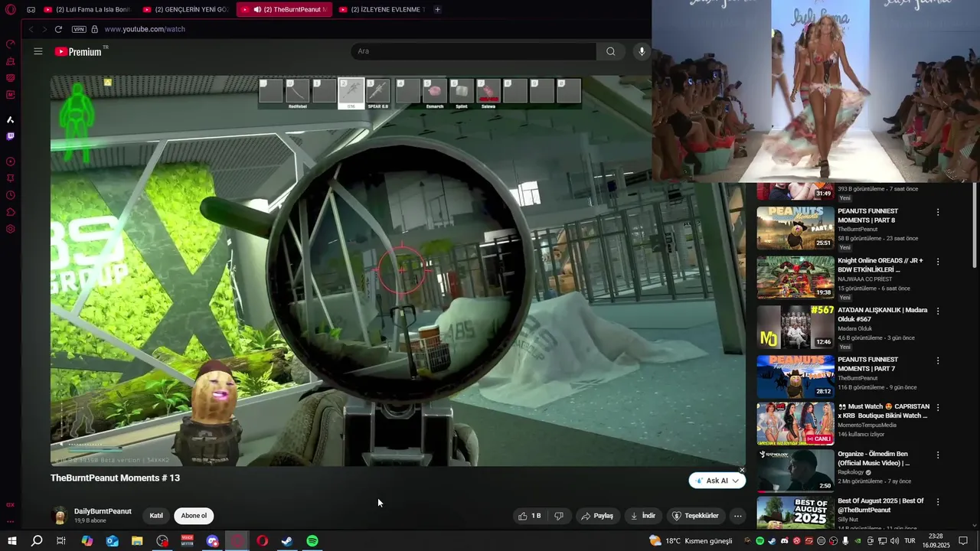Open the Aria AI sidebar icon
The width and height of the screenshot is (980, 551).
(x=11, y=119)
